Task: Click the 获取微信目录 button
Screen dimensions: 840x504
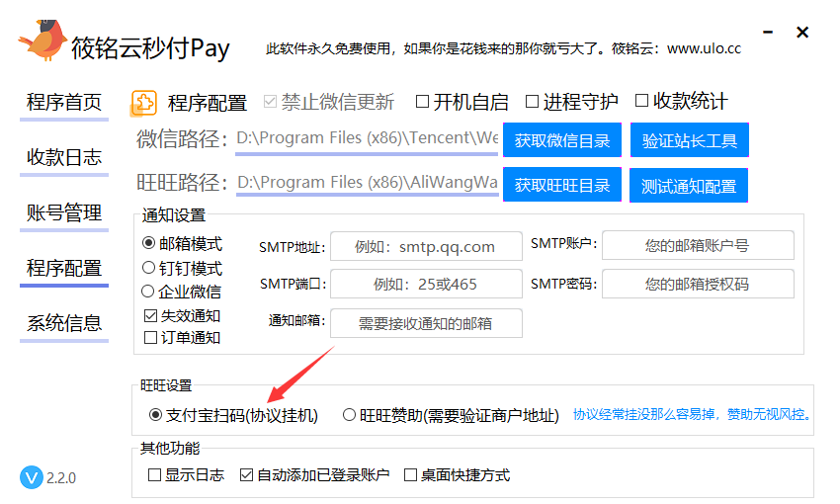Action: 562,140
